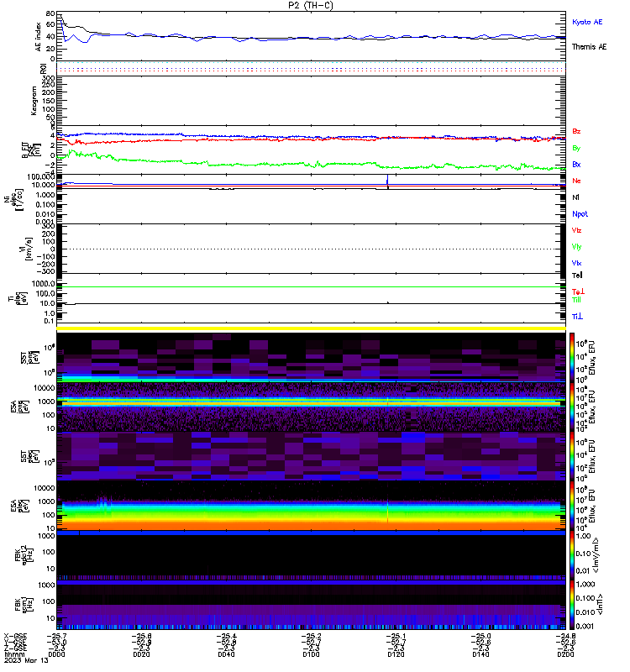Select the red 'Ne' density legend label
The image size is (630, 672).
click(x=576, y=181)
